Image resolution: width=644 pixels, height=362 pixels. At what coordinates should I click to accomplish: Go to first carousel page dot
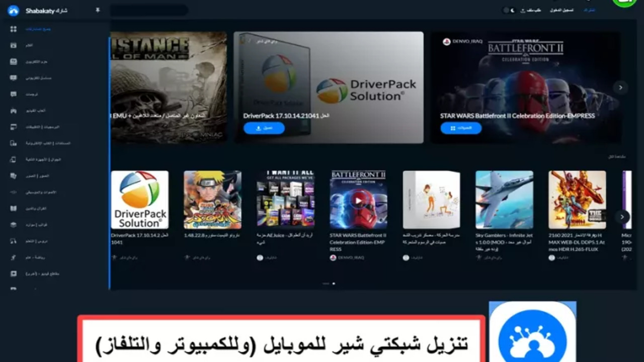pyautogui.click(x=326, y=284)
